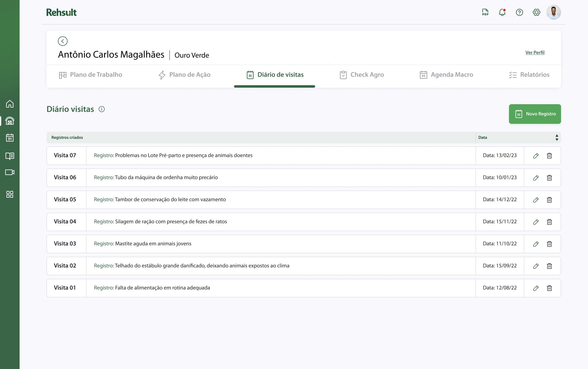Open the farm barn sidebar icon
Viewport: 588px width, 369px height.
[10, 121]
